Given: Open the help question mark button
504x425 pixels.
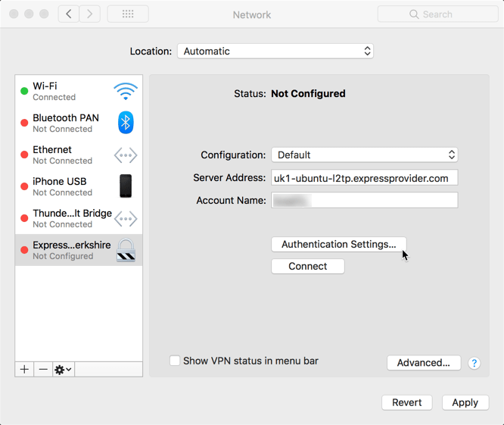Looking at the screenshot, I should point(474,363).
